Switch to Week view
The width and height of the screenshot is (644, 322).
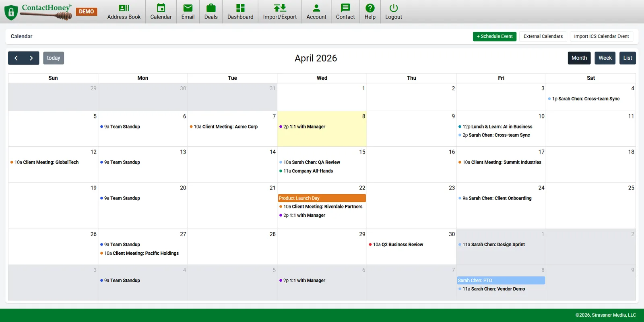pos(605,58)
